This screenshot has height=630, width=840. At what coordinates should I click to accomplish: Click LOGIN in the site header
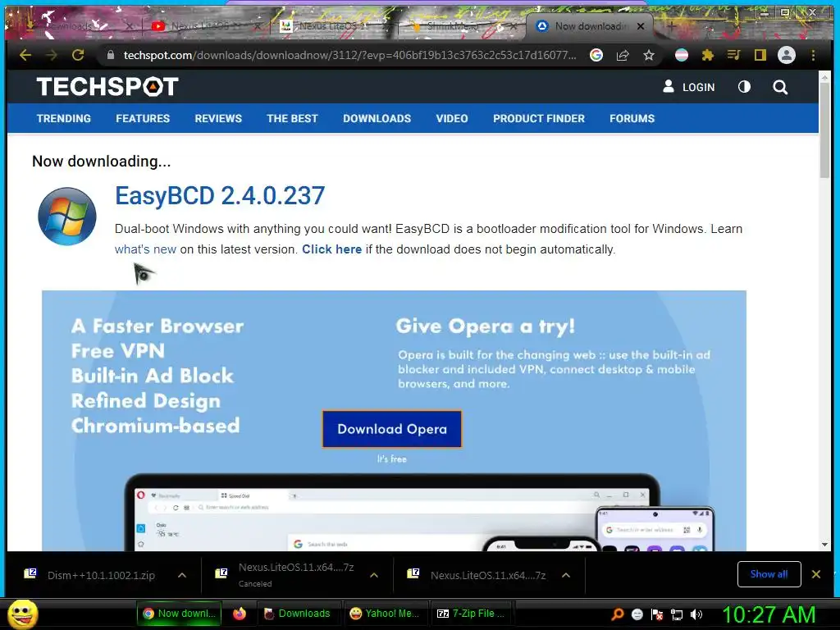click(689, 87)
